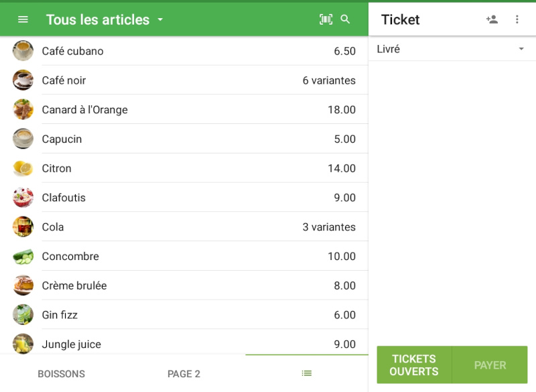Open the article search magnifier
The width and height of the screenshot is (536, 392).
[346, 19]
